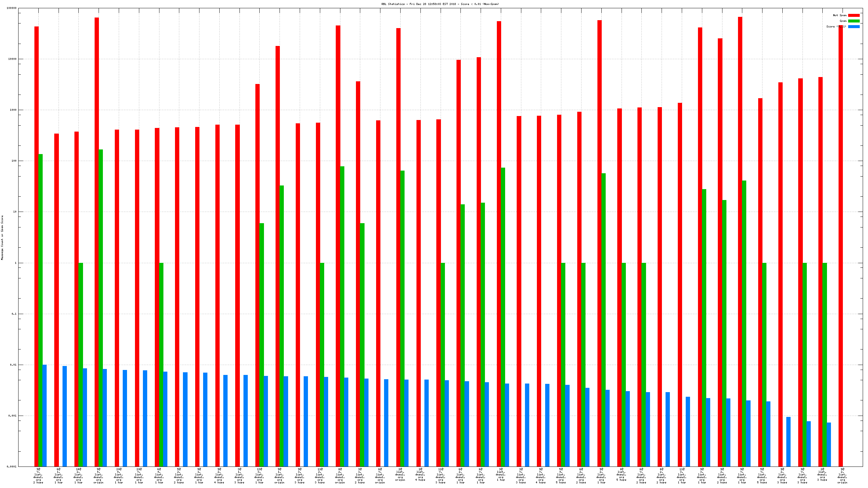This screenshot has height=488, width=868.
Task: Click the shortest blue Score bar near the right edge
Action: [829, 444]
